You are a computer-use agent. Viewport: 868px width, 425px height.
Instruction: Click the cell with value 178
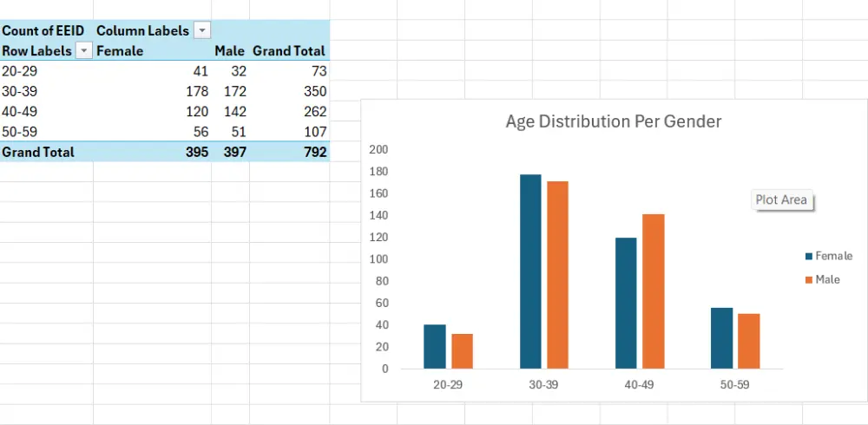(152, 91)
